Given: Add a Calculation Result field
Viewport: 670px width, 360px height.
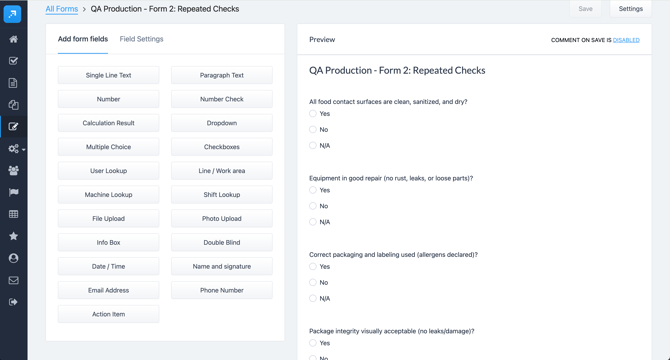Looking at the screenshot, I should tap(109, 123).
